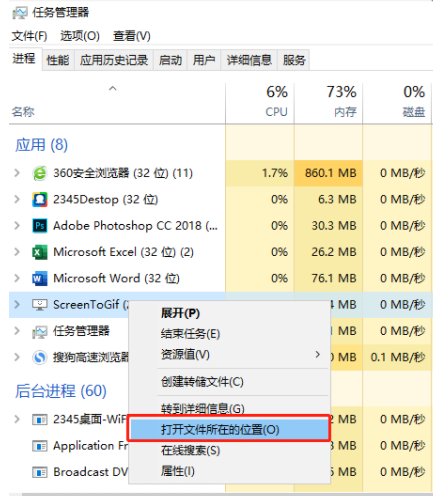Expand the 2345桌面-WiFi background process
This screenshot has height=496, width=433.
[x=17, y=419]
